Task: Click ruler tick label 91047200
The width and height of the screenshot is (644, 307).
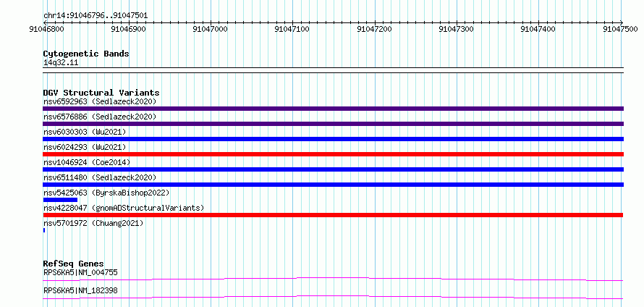Action: tap(374, 29)
